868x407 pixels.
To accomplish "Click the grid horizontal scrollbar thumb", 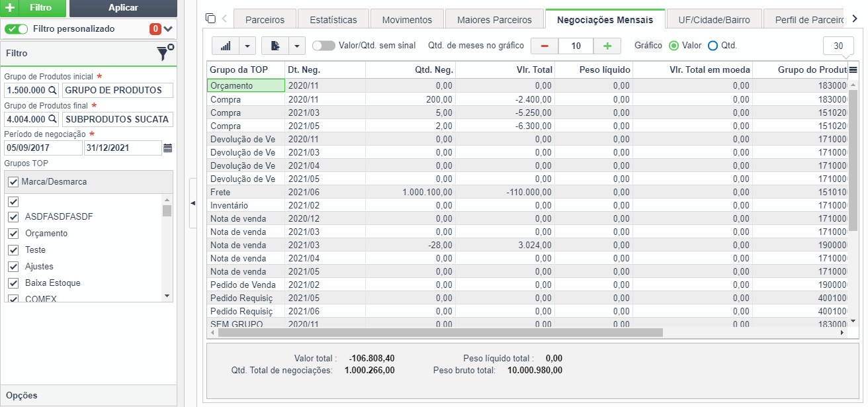I will point(440,333).
